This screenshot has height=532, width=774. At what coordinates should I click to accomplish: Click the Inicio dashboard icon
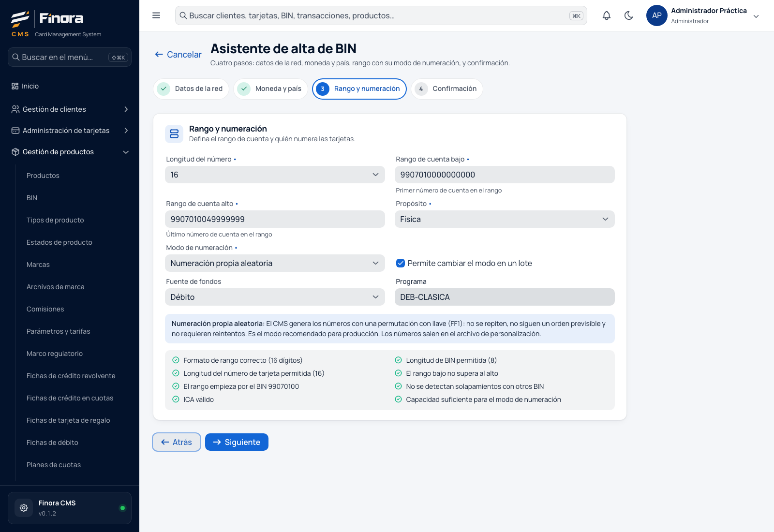[15, 86]
